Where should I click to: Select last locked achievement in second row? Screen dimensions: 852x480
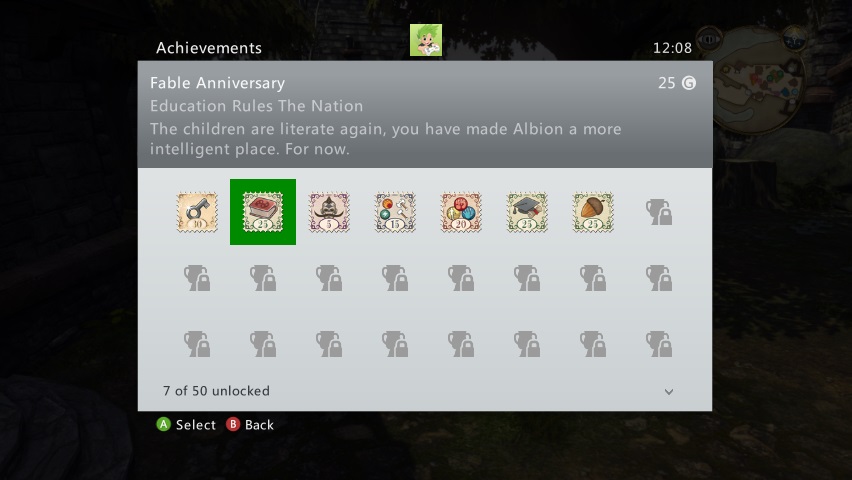click(x=659, y=278)
